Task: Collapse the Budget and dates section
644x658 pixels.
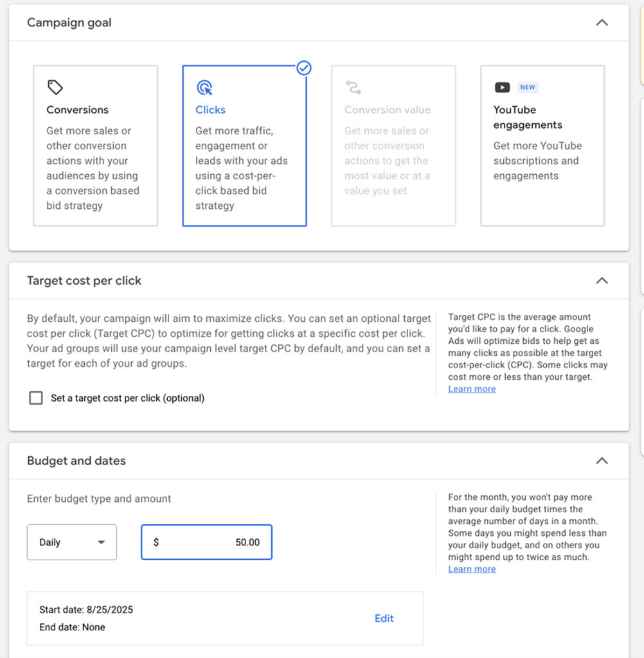Action: pyautogui.click(x=602, y=461)
